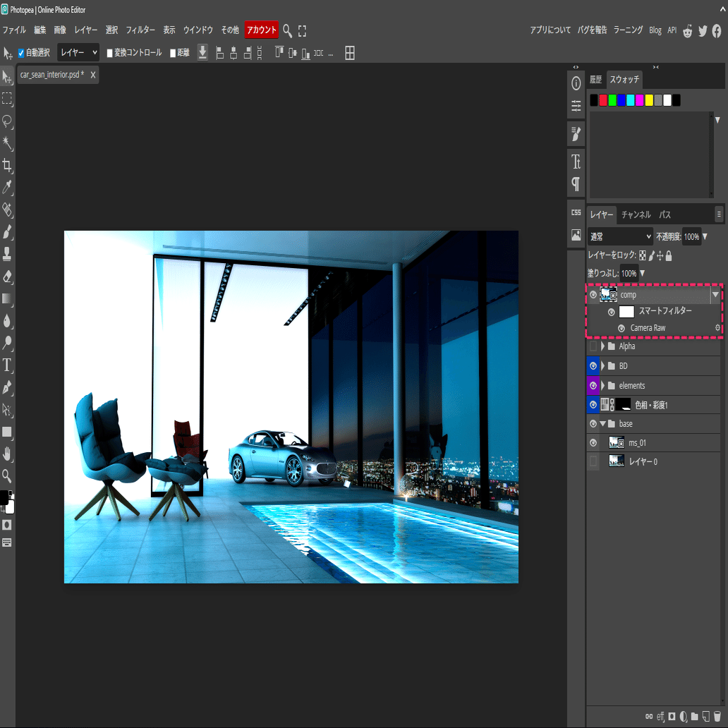Screen dimensions: 728x728
Task: Switch to the パス tab
Action: 665,214
